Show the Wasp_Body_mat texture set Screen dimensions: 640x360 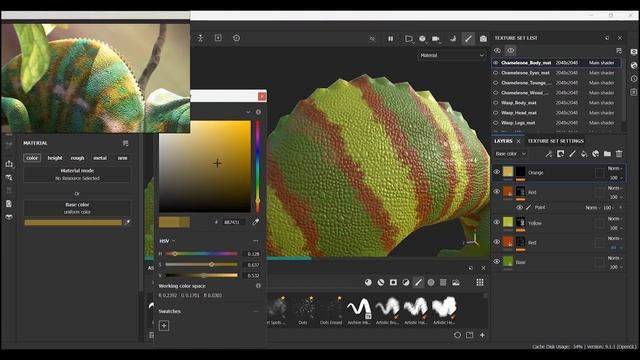click(496, 103)
